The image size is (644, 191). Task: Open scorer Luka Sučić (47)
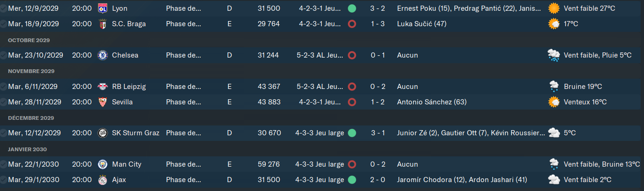[x=421, y=24]
